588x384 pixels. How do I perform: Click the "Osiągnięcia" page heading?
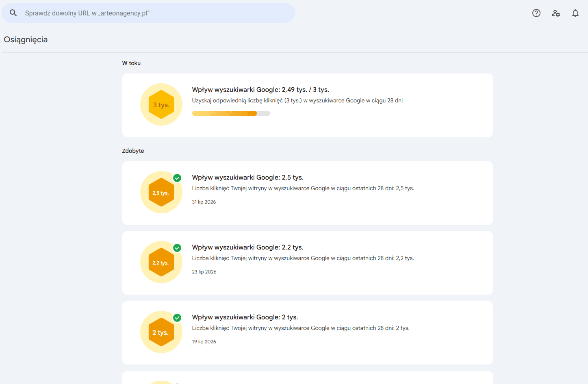pos(26,39)
